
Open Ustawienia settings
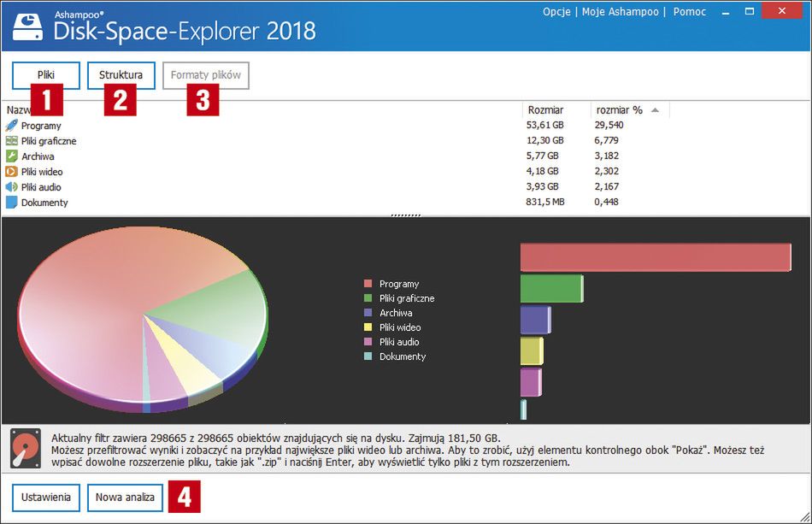click(46, 498)
